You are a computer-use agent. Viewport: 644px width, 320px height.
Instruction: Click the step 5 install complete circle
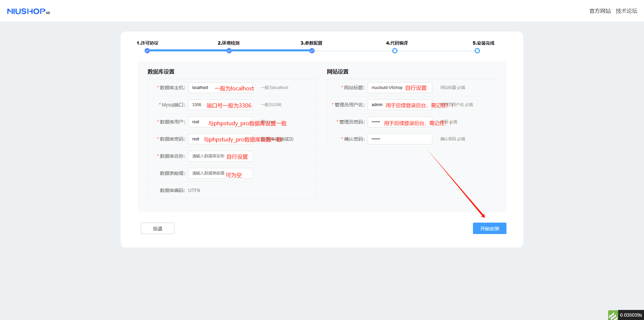tap(477, 51)
